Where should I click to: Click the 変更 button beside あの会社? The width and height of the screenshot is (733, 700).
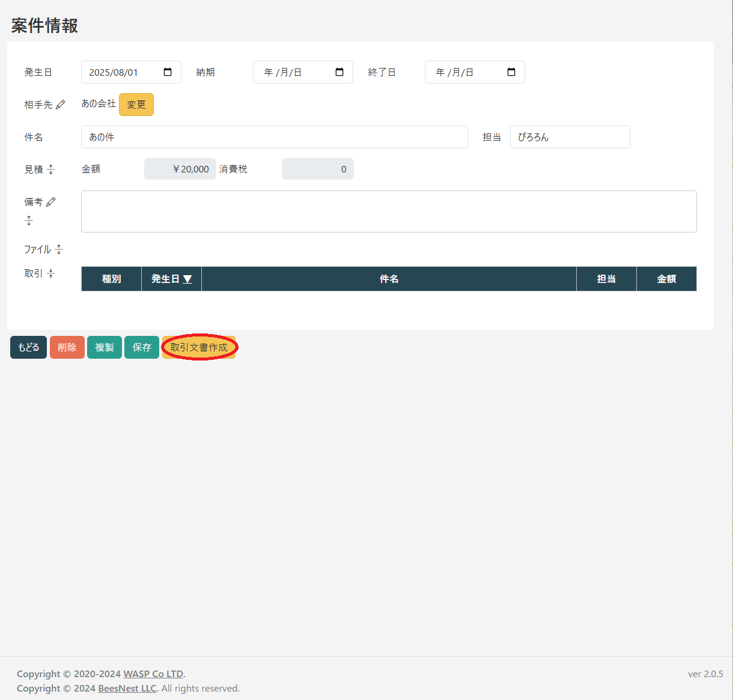click(136, 105)
